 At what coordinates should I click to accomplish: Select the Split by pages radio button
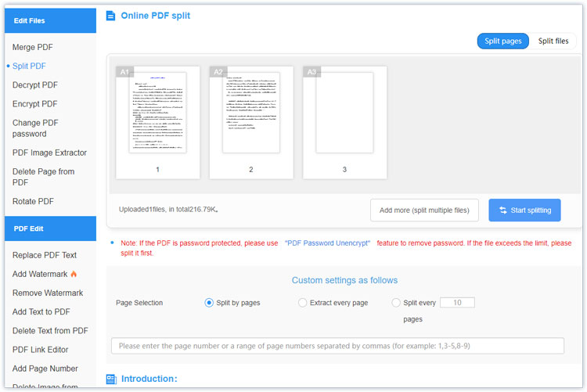pos(209,303)
